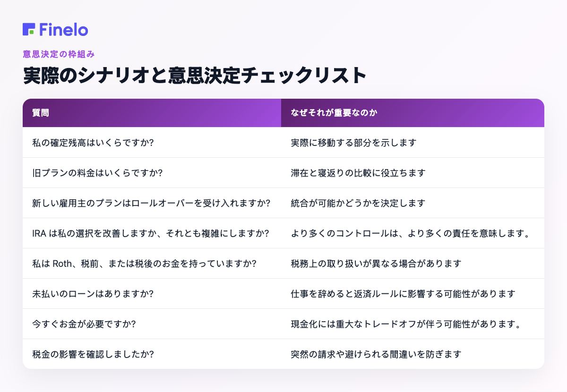Select cell 現金化には重大なトレードオフが伴う
This screenshot has width=567, height=392.
[412, 324]
